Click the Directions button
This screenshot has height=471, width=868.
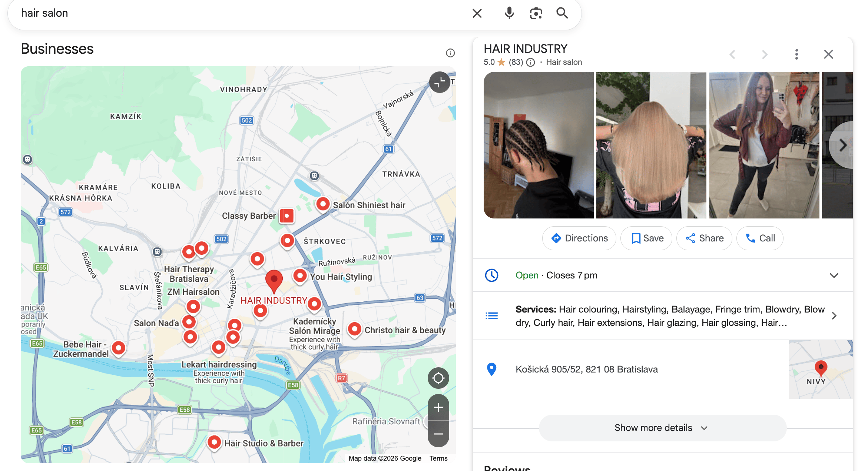[579, 238]
